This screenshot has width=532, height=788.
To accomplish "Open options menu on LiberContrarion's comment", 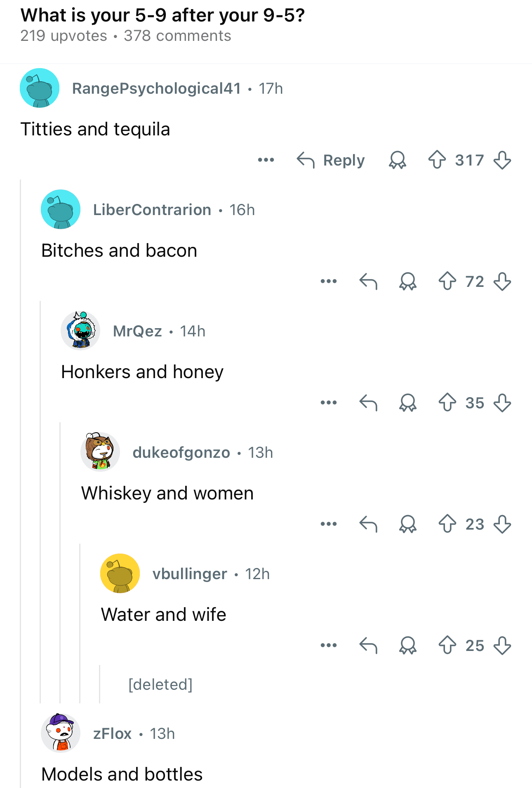I will coord(329,282).
